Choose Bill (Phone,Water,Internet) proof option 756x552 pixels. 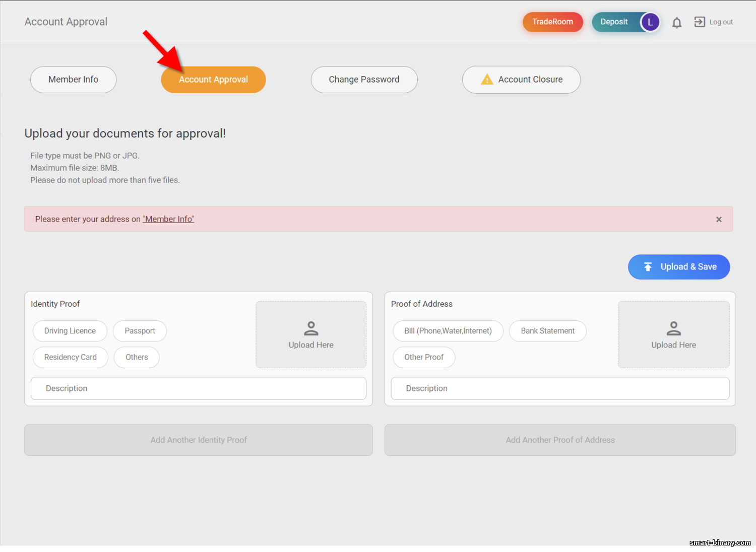click(448, 331)
